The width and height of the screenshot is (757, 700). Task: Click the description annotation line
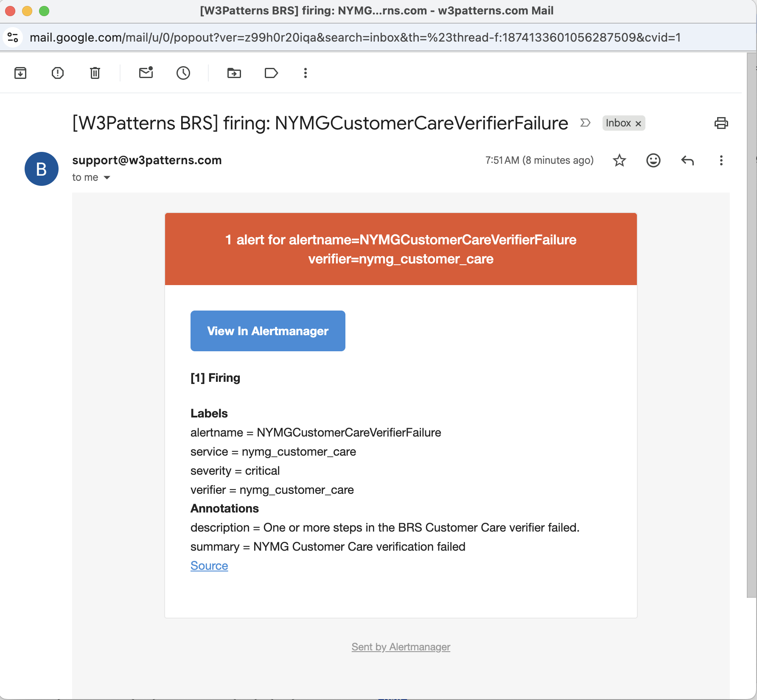tap(385, 527)
